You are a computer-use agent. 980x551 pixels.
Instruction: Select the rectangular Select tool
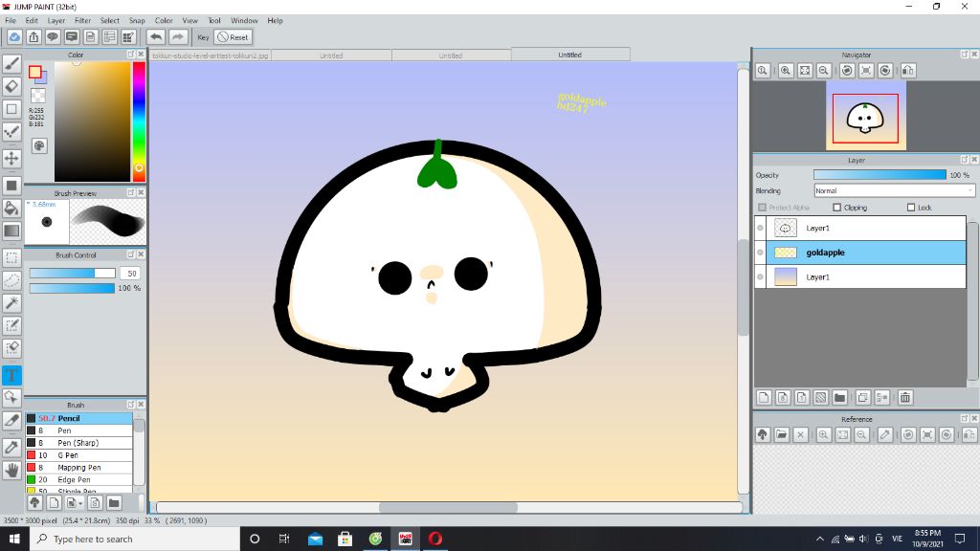pos(11,258)
